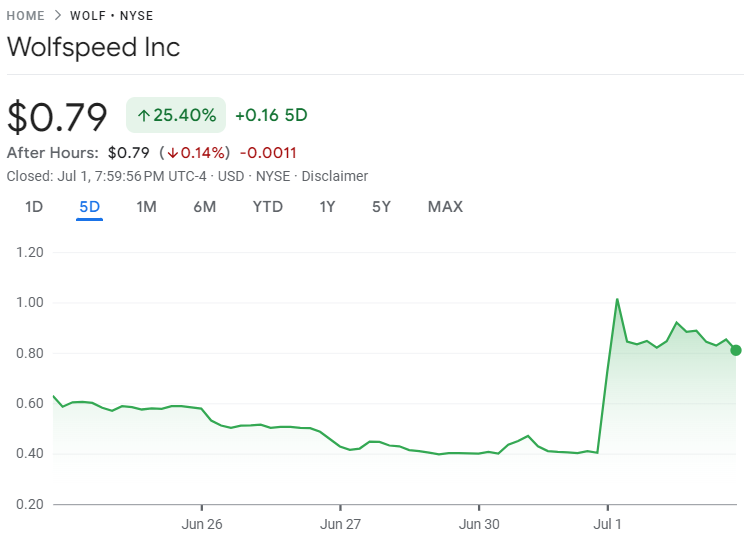This screenshot has width=744, height=538.
Task: Click the $0.79 main price
Action: coord(57,116)
